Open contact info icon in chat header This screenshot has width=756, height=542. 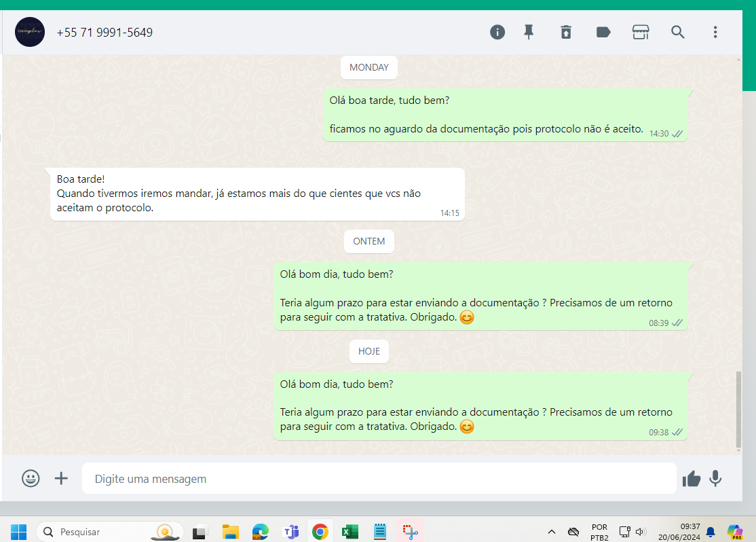pos(497,32)
